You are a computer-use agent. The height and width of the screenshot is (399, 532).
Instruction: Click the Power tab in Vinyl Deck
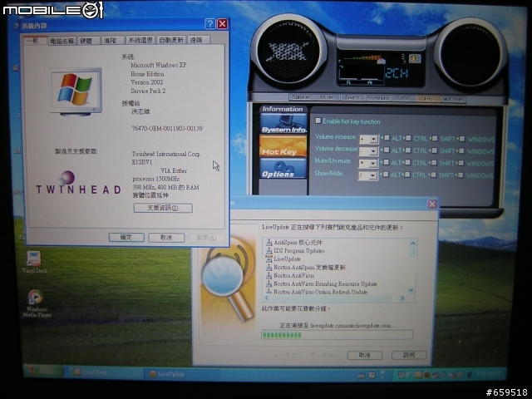tap(454, 100)
